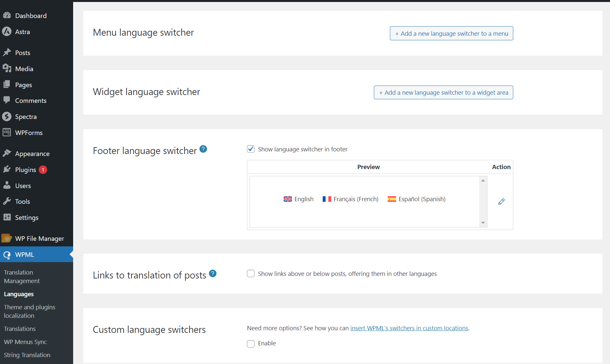610x364 pixels.
Task: Uncheck Show language switcher in footer
Action: pyautogui.click(x=251, y=149)
